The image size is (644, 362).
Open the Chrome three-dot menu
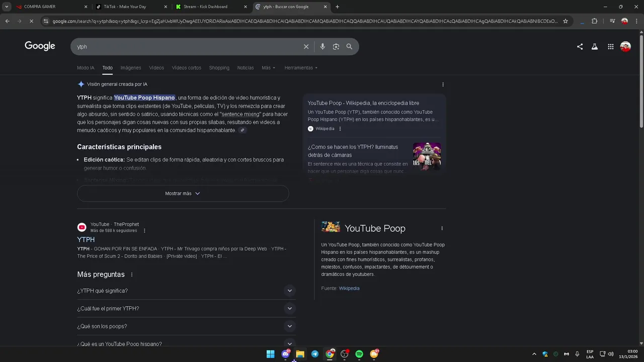pos(636,21)
